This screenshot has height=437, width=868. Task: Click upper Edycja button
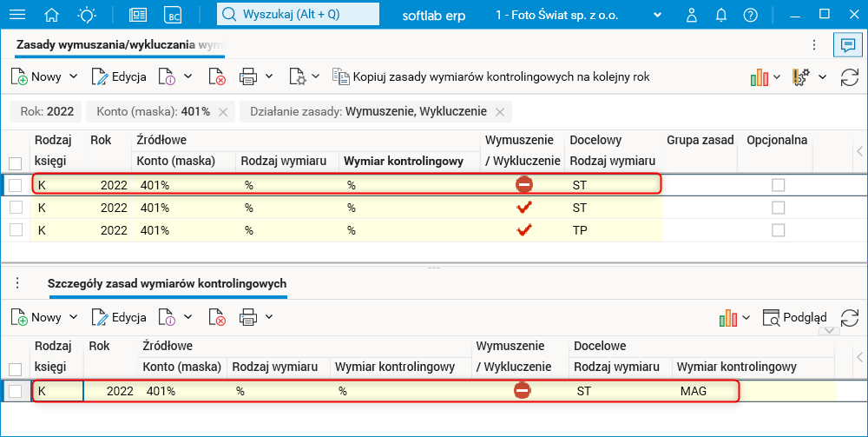(x=119, y=76)
